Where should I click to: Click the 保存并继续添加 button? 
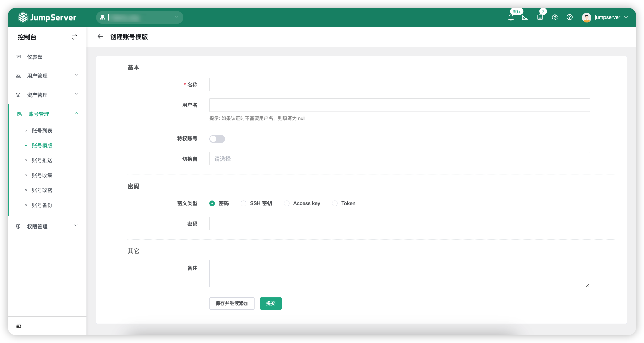point(232,303)
